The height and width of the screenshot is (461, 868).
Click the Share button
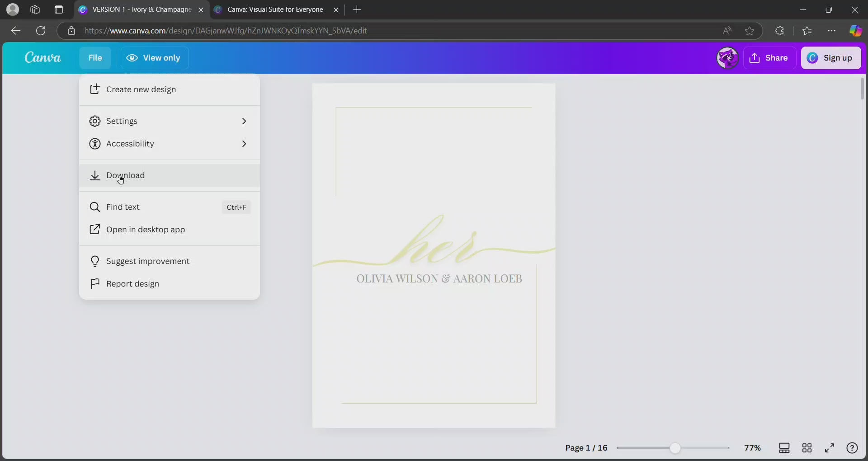pyautogui.click(x=769, y=58)
